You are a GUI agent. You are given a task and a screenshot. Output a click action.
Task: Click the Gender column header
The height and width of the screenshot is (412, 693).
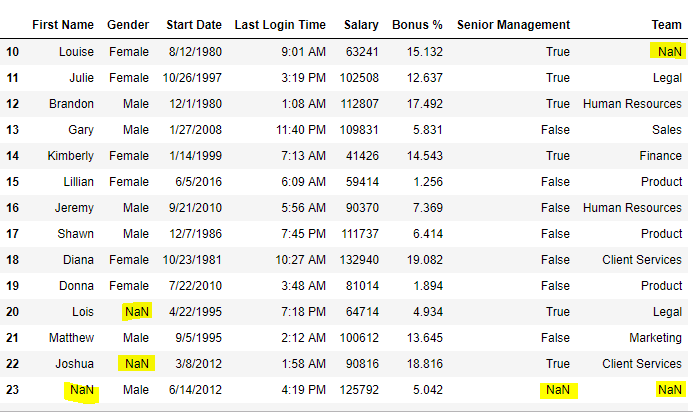[x=128, y=24]
